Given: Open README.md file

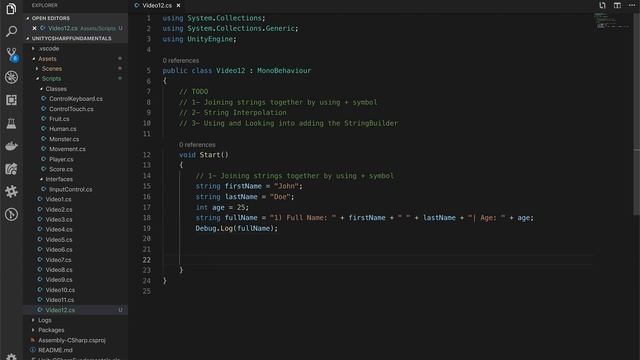Looking at the screenshot, I should pyautogui.click(x=55, y=350).
